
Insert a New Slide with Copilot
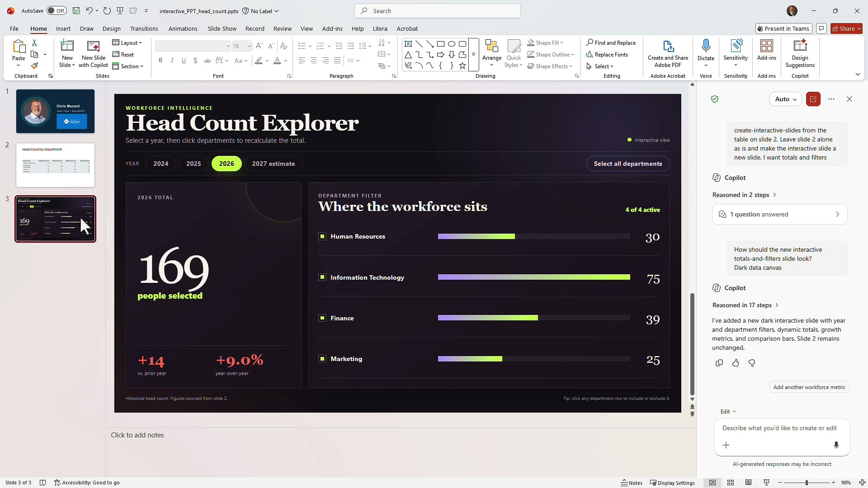(x=93, y=54)
